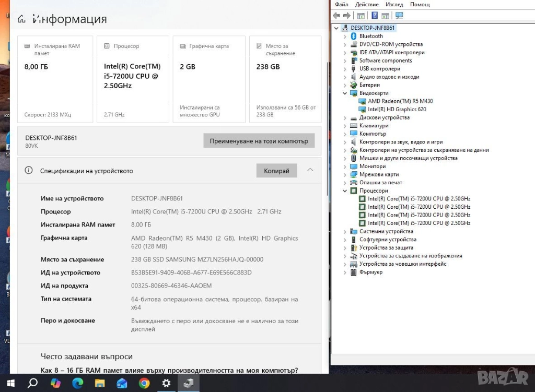
Task: Collapse the Процесори category
Action: coord(345,191)
